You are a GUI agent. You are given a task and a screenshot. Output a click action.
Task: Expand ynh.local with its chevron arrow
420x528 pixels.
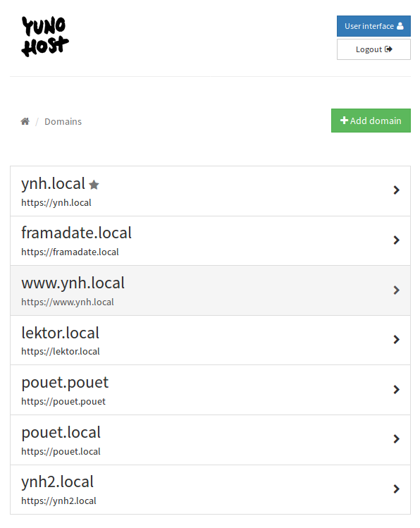(397, 190)
